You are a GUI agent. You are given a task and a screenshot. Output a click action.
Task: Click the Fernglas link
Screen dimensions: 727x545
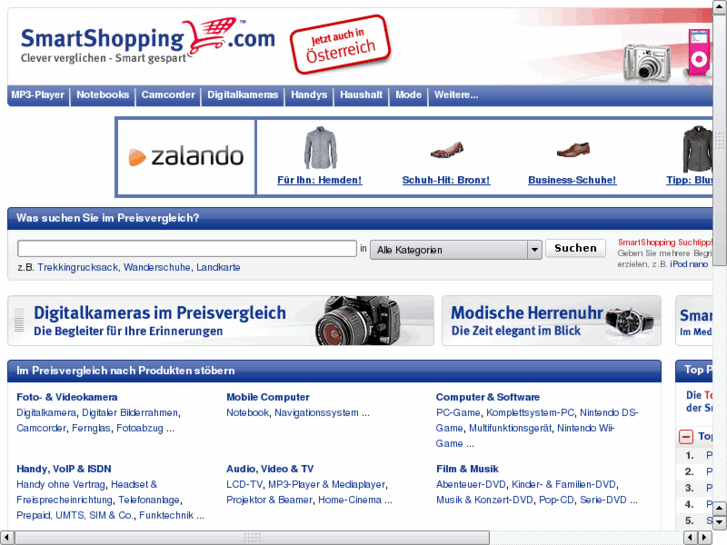(x=91, y=428)
